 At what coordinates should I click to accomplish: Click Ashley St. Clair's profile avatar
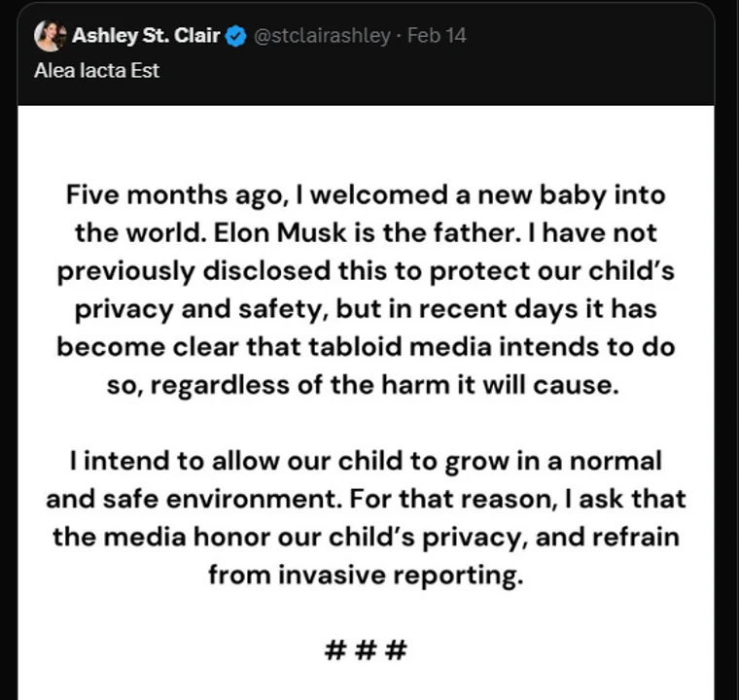pos(51,36)
